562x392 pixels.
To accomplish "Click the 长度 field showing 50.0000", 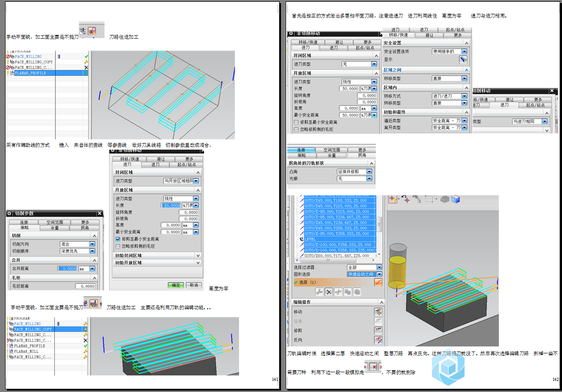I will [349, 88].
